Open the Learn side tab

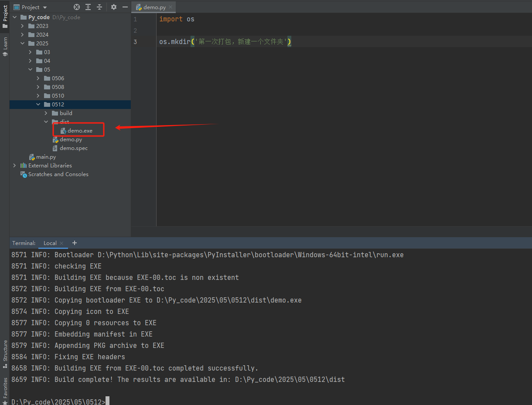[x=5, y=47]
